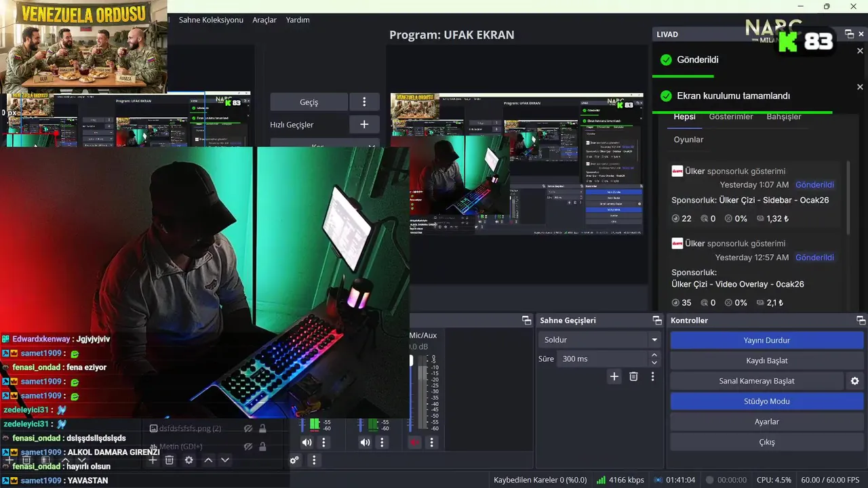Add a scene transition with the plus icon
The height and width of the screenshot is (488, 868).
click(614, 376)
